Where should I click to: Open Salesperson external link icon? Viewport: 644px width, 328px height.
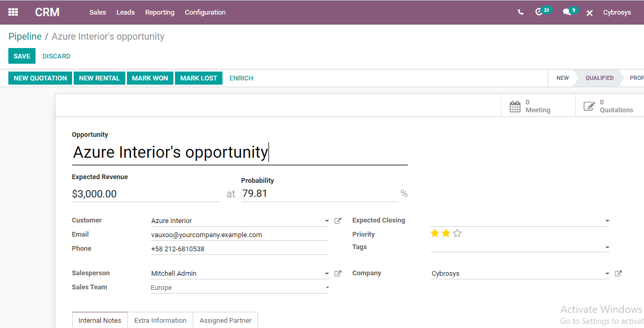pos(338,274)
